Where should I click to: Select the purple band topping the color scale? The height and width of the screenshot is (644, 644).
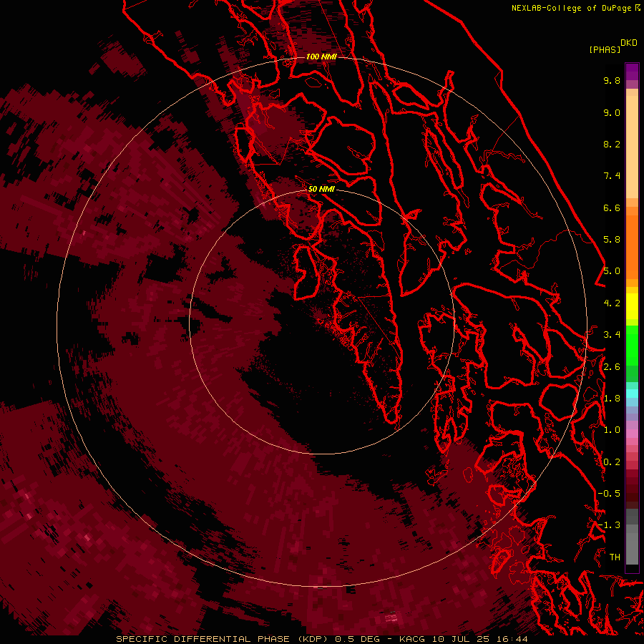coord(632,72)
